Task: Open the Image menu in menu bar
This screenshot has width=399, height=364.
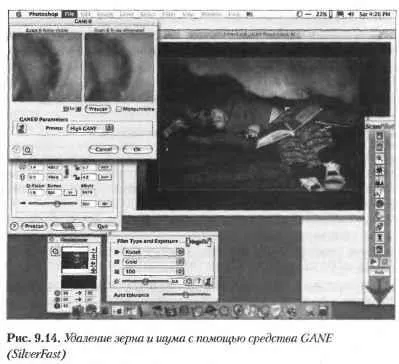Action: pyautogui.click(x=105, y=14)
